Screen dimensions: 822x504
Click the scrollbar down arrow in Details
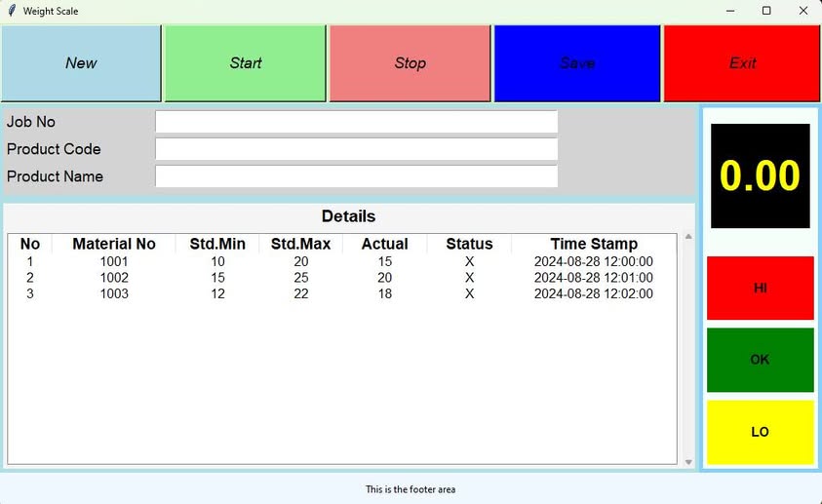tap(688, 462)
